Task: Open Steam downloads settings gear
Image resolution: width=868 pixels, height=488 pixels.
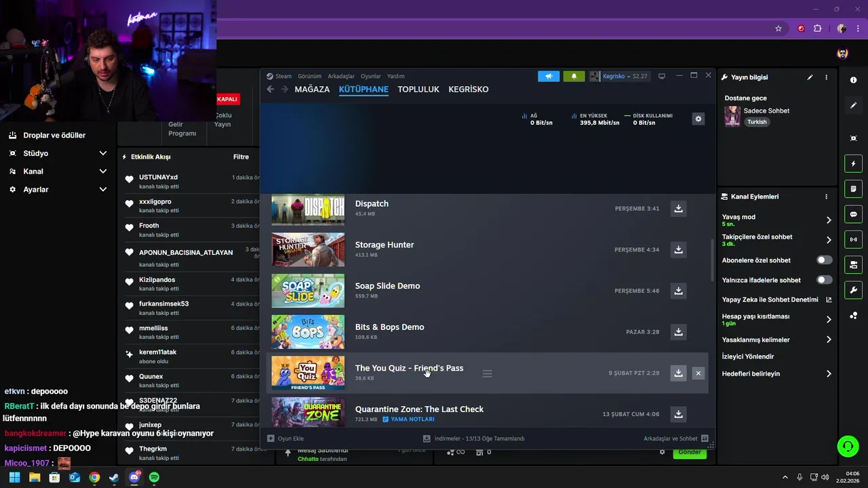Action: coord(698,119)
